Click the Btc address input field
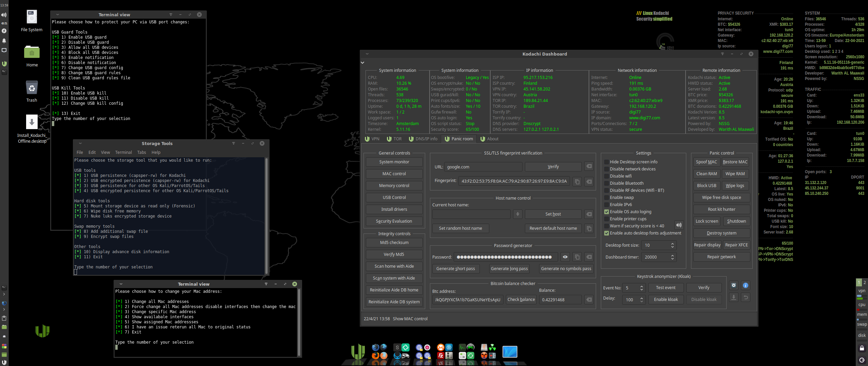 pos(468,300)
